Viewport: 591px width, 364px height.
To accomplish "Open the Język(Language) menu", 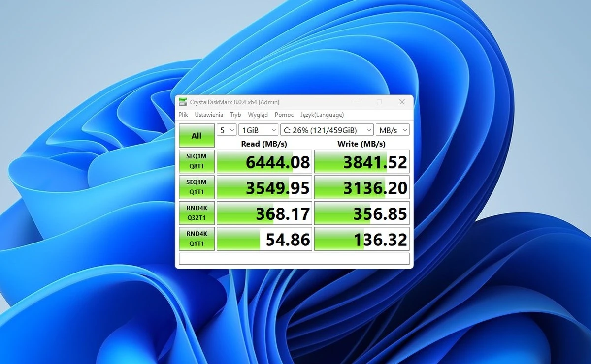I will (x=322, y=115).
